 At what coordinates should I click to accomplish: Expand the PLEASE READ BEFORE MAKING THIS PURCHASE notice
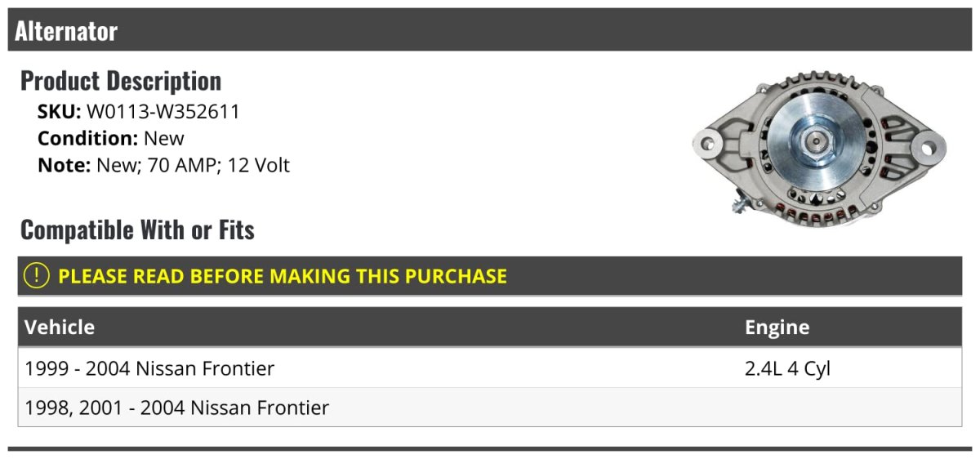click(283, 276)
